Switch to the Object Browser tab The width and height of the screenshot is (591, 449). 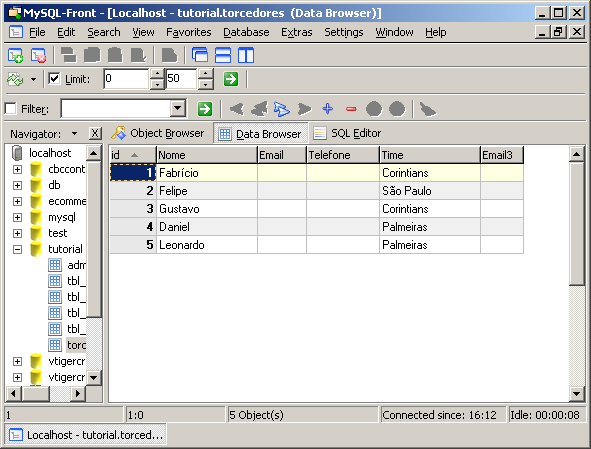(x=158, y=133)
